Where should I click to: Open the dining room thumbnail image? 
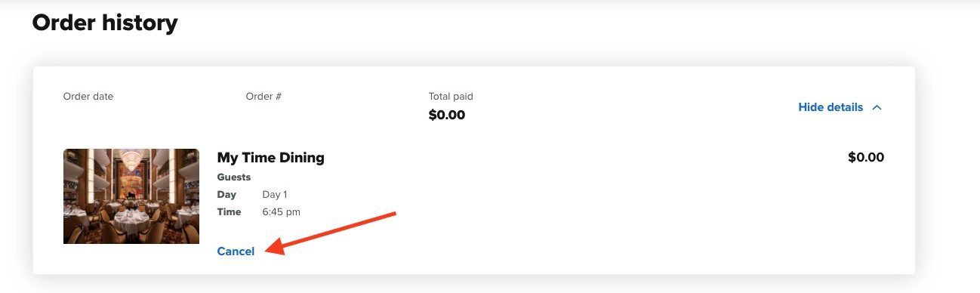131,196
